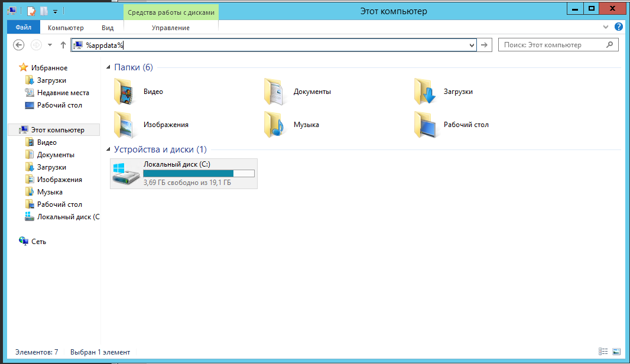Image resolution: width=630 pixels, height=364 pixels.
Task: Click the Сеть network icon
Action: (x=23, y=241)
